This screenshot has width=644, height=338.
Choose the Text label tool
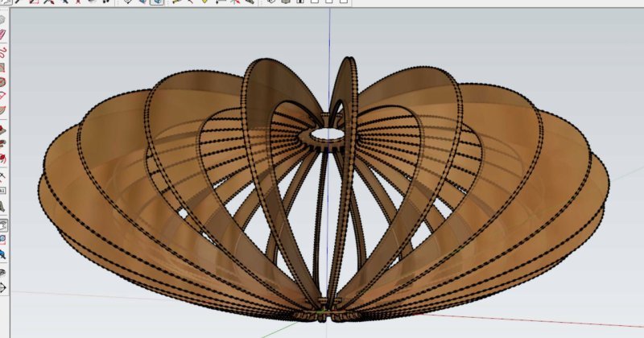(x=2, y=191)
